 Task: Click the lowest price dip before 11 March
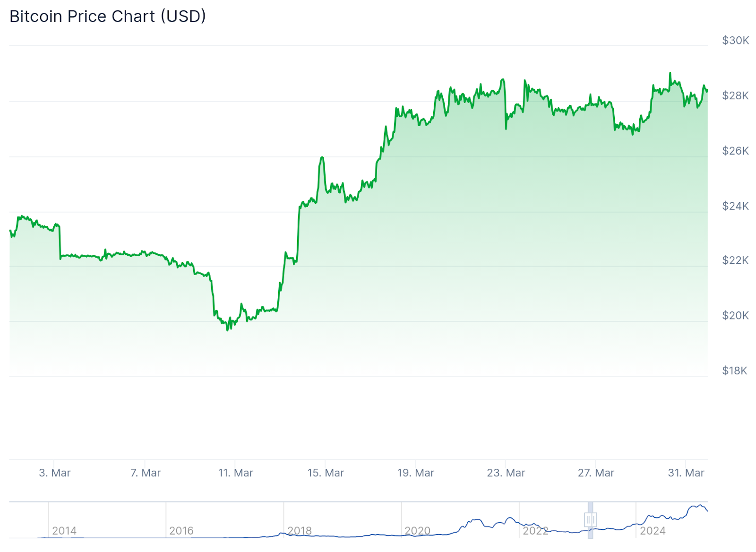227,329
